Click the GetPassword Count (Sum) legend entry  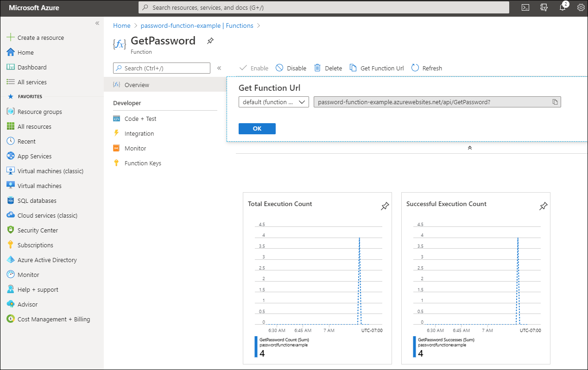coord(284,340)
